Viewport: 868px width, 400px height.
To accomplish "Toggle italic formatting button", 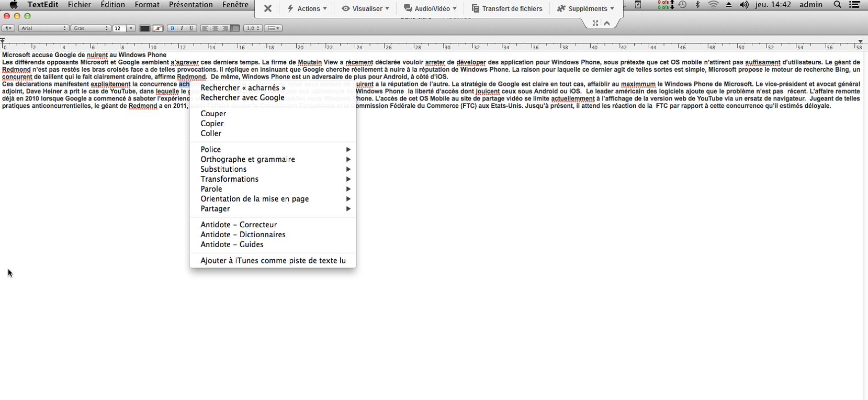I will (x=182, y=28).
